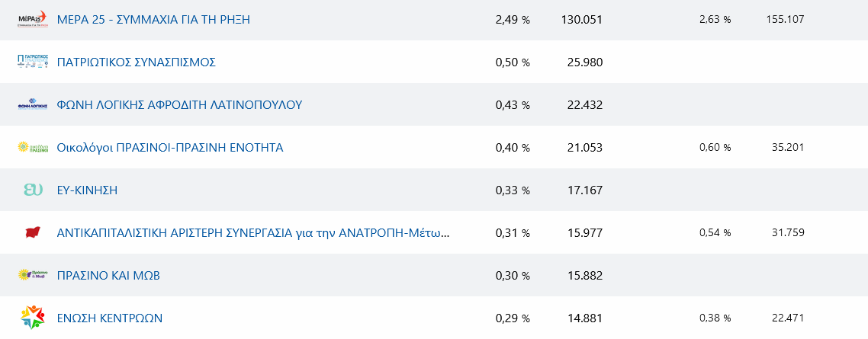Image resolution: width=868 pixels, height=339 pixels.
Task: Open Οικολόγοι ΠΡΑΣΙΝΟΙ-ΠΡΑΣΙΝΗ ΕΝΟΤΗΤΑ link
Action: pyautogui.click(x=170, y=148)
